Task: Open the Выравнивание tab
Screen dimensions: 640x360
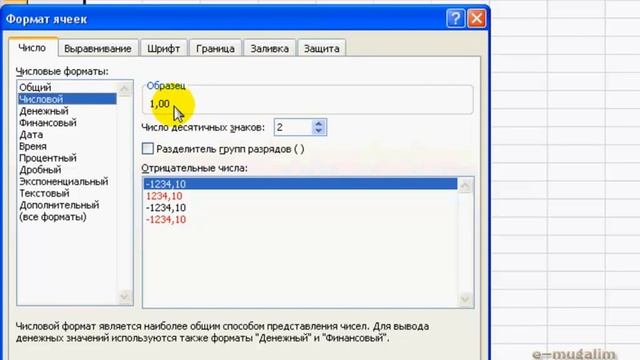Action: coord(98,49)
